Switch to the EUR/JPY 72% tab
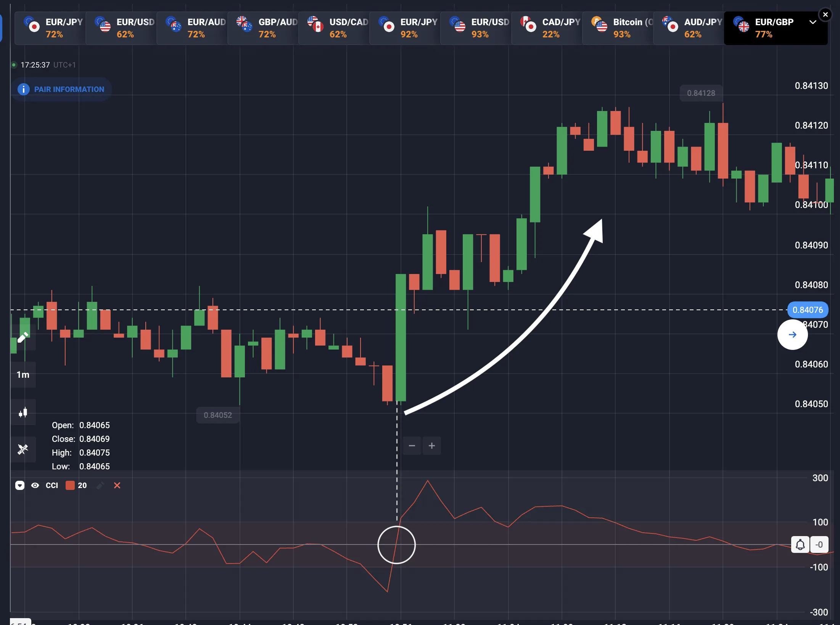The width and height of the screenshot is (840, 625). 50,28
